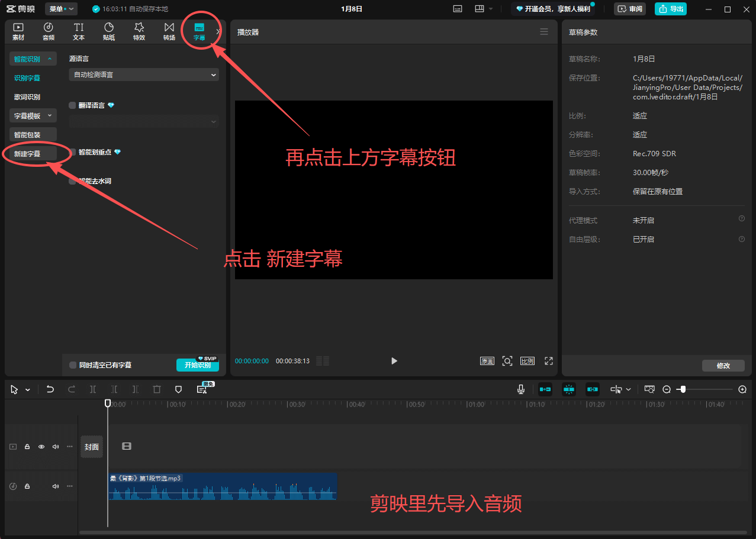Viewport: 756px width, 539px height.
Task: Click the 导出 export button
Action: (x=671, y=9)
